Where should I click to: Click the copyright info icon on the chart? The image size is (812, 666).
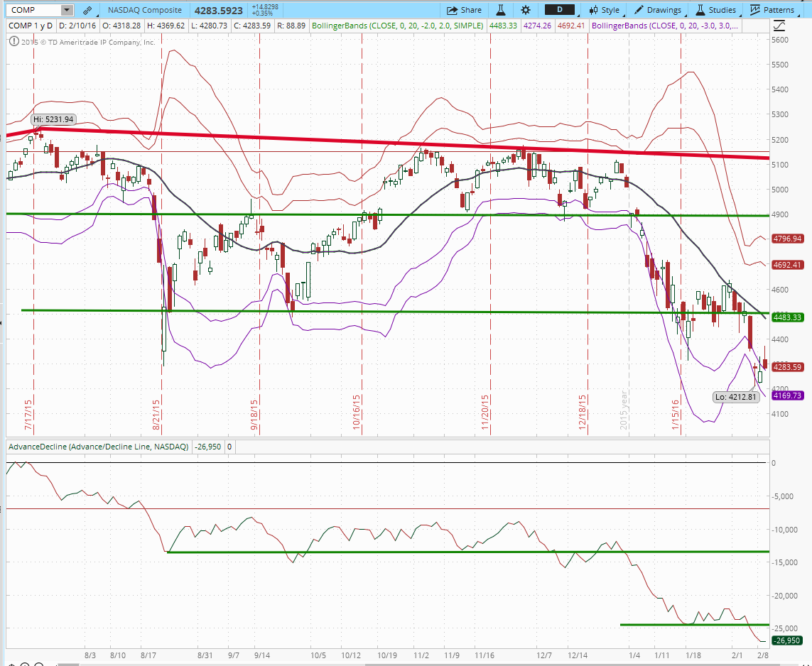pyautogui.click(x=13, y=41)
